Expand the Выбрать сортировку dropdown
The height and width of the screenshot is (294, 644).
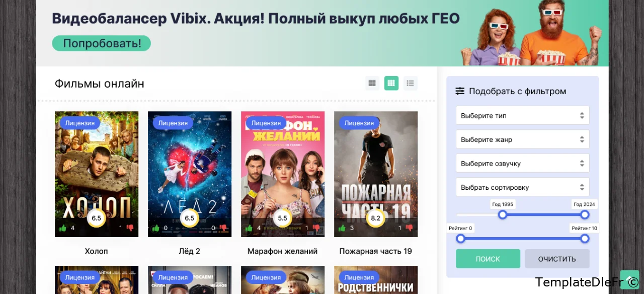point(522,187)
